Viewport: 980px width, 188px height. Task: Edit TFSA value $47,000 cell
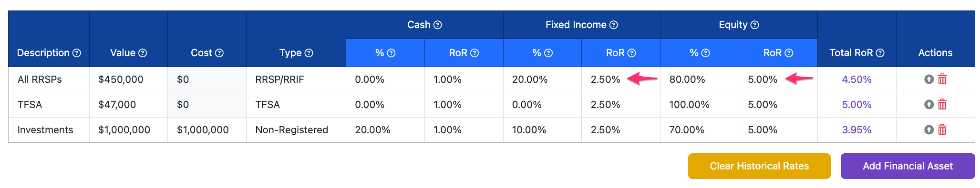128,105
